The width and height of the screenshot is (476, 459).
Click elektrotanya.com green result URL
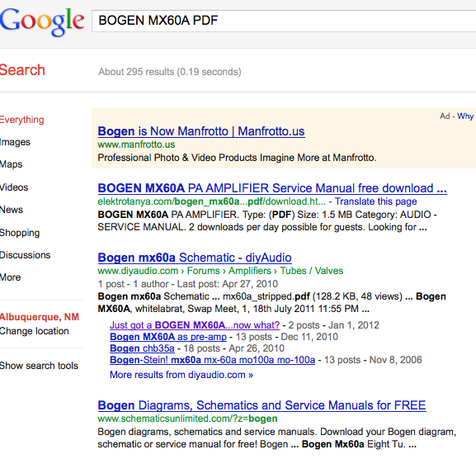point(211,201)
